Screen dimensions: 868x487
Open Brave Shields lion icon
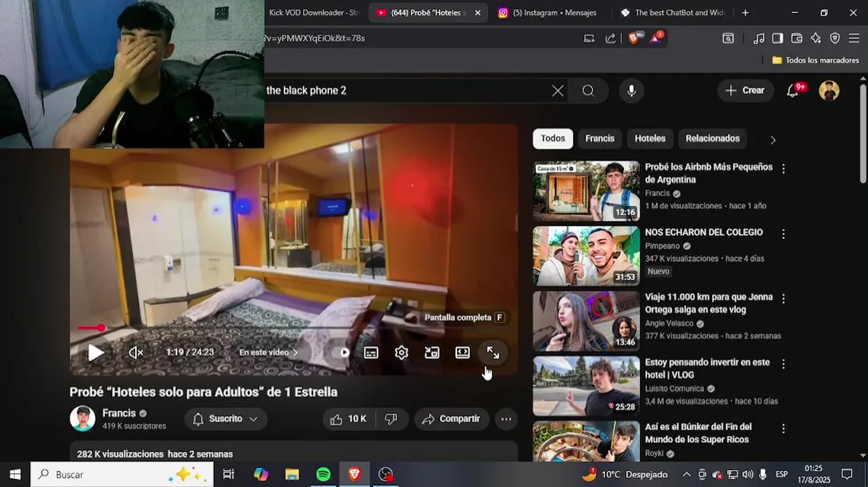(x=635, y=38)
